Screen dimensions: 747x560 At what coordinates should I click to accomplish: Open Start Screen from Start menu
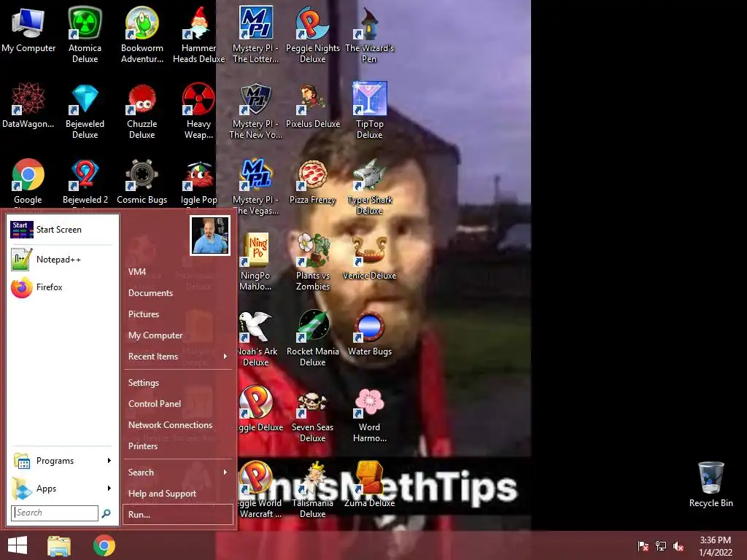(63, 230)
